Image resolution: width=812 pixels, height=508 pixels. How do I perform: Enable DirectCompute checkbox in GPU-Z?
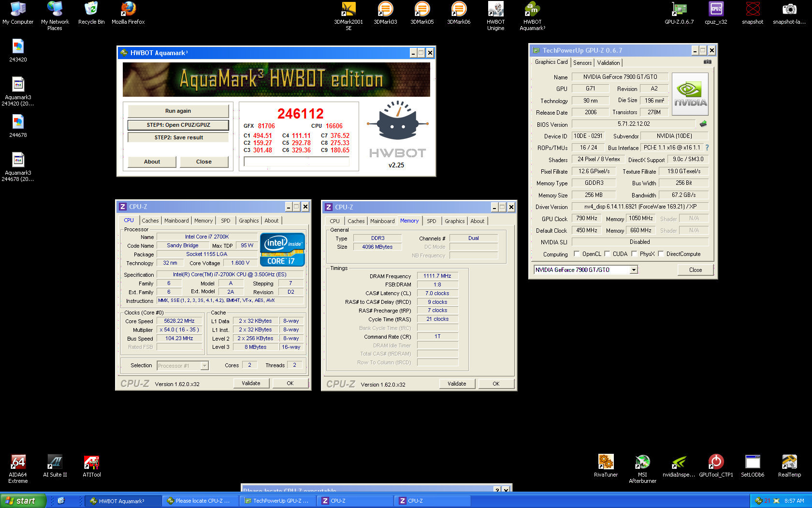coord(661,254)
